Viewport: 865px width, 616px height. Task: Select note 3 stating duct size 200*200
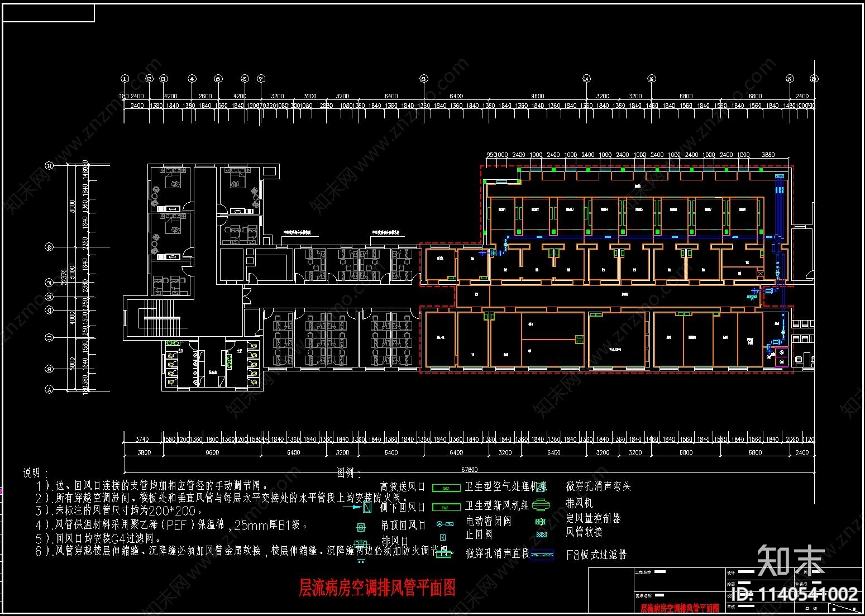118,510
